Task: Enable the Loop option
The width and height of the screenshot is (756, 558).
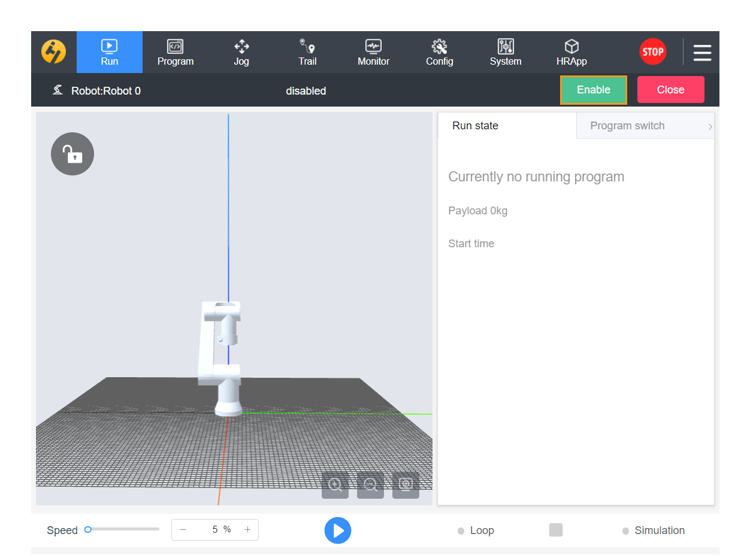Action: point(461,531)
